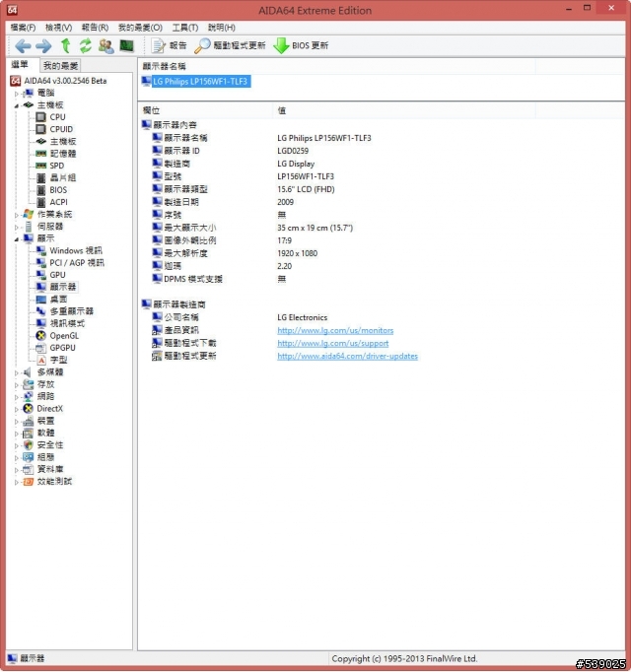Viewport: 631px width, 672px height.
Task: Open the lg.com/us/support driver download link
Action: click(333, 343)
